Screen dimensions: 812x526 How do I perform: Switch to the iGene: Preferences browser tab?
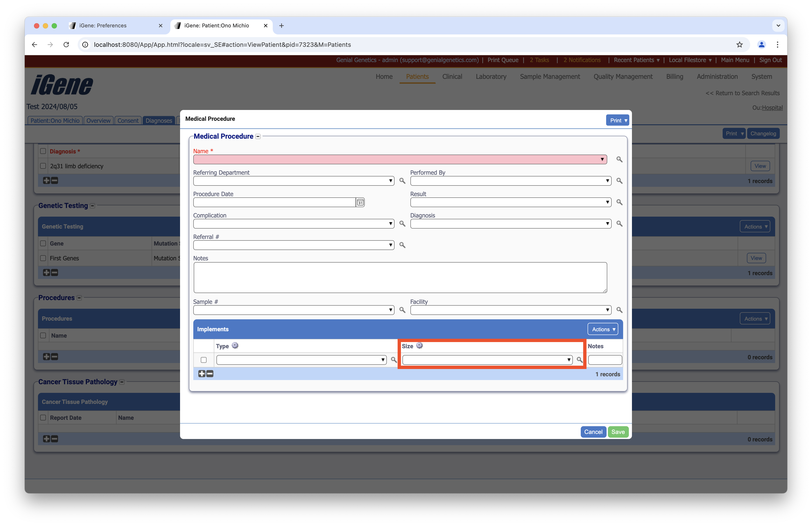103,26
